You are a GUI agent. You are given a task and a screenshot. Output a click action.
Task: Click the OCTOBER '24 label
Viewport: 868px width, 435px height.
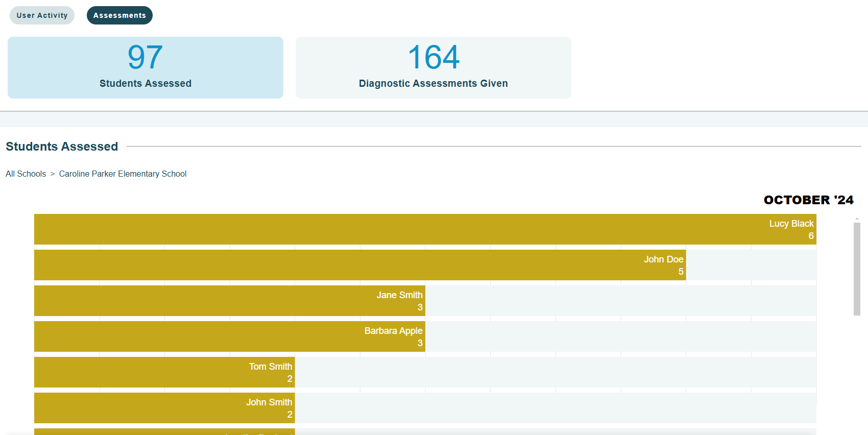click(808, 200)
